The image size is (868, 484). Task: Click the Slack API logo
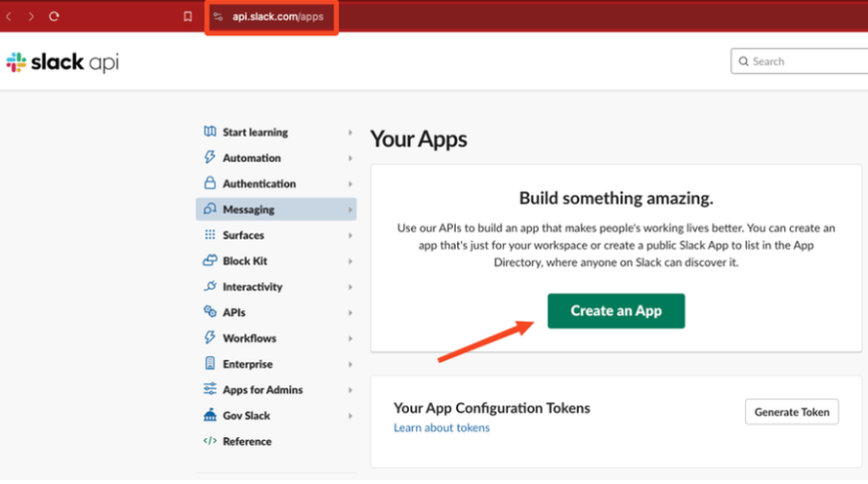point(62,62)
